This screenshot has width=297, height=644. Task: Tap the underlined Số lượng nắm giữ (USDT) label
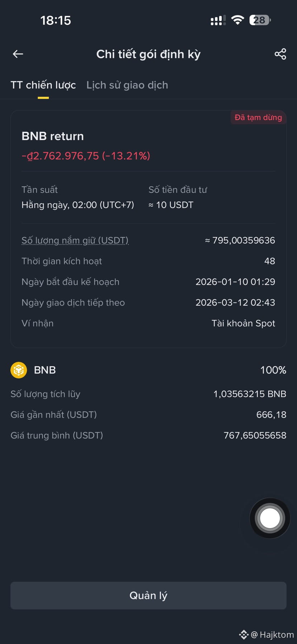75,240
